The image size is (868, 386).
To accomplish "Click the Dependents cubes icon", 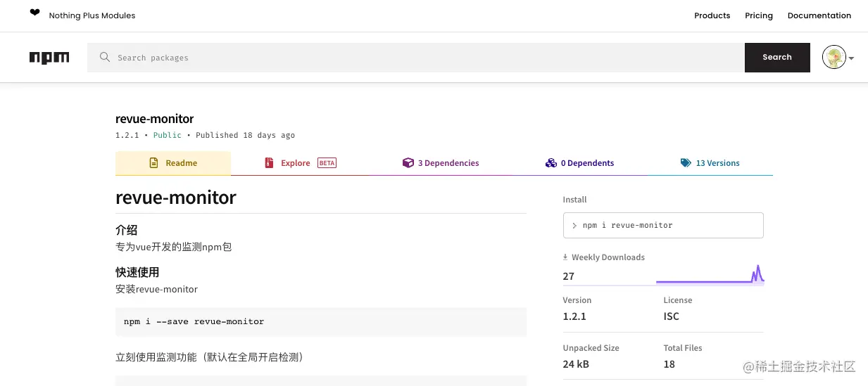I will 551,162.
